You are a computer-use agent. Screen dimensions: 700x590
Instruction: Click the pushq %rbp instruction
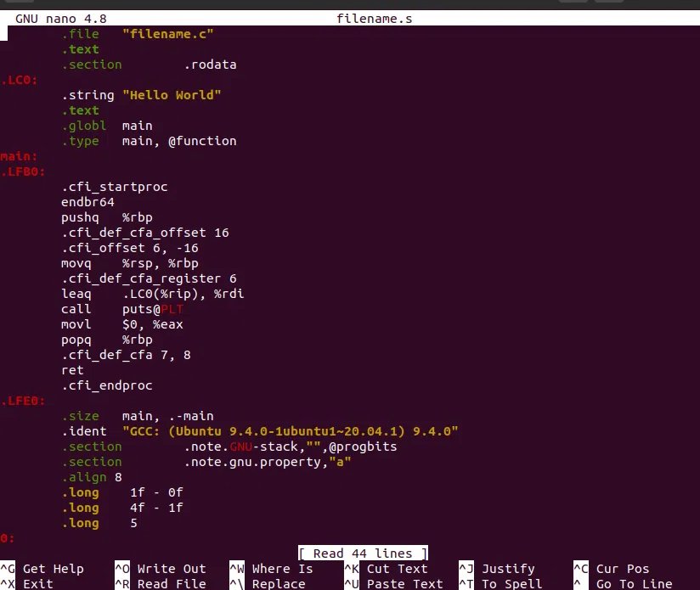107,217
